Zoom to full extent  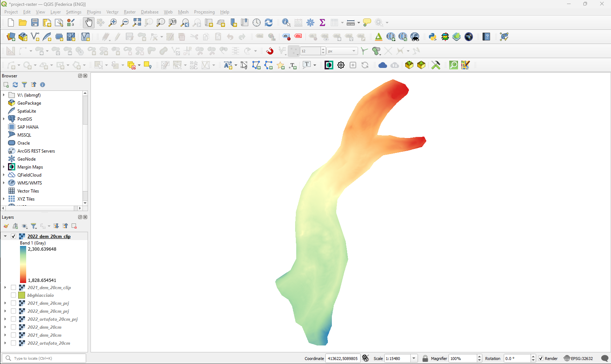(137, 23)
